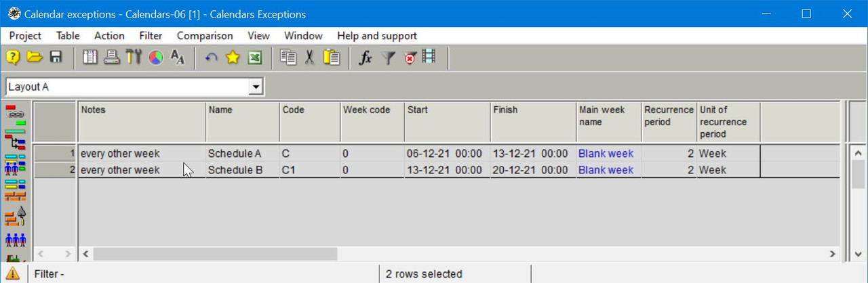Click the Notes column header
This screenshot has width=868, height=283.
(142, 122)
